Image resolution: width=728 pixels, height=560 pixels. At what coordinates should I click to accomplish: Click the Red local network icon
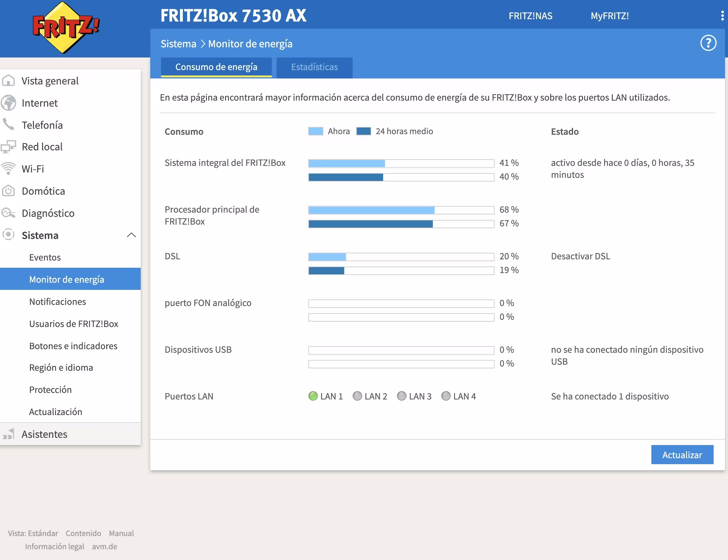[x=8, y=147]
